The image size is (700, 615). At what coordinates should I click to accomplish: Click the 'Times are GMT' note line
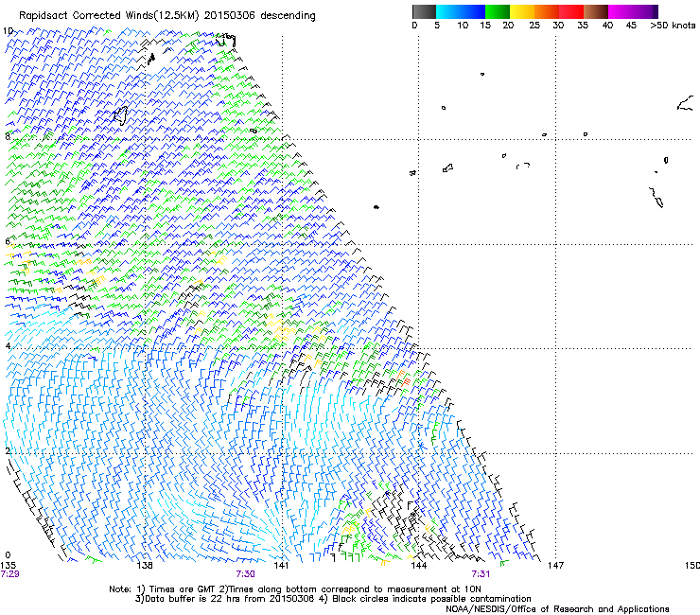(x=295, y=589)
